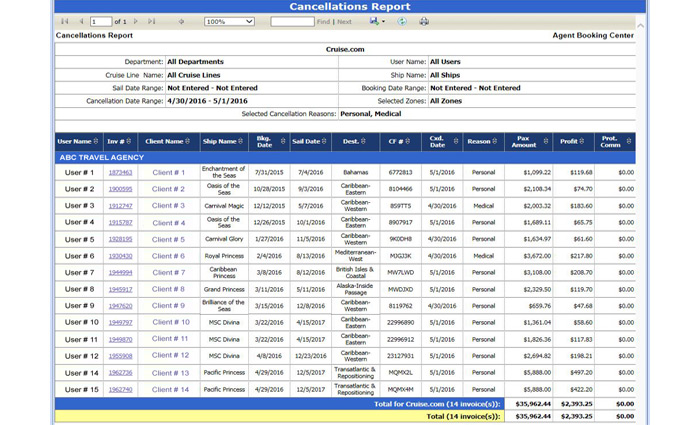Click profit value $497.20
This screenshot has width=700, height=425.
click(581, 372)
